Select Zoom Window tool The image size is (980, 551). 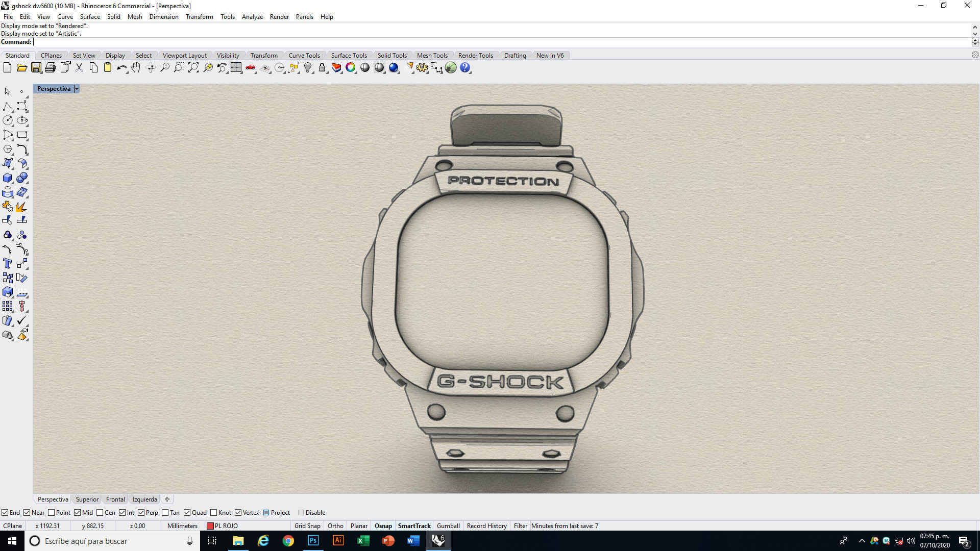[179, 67]
